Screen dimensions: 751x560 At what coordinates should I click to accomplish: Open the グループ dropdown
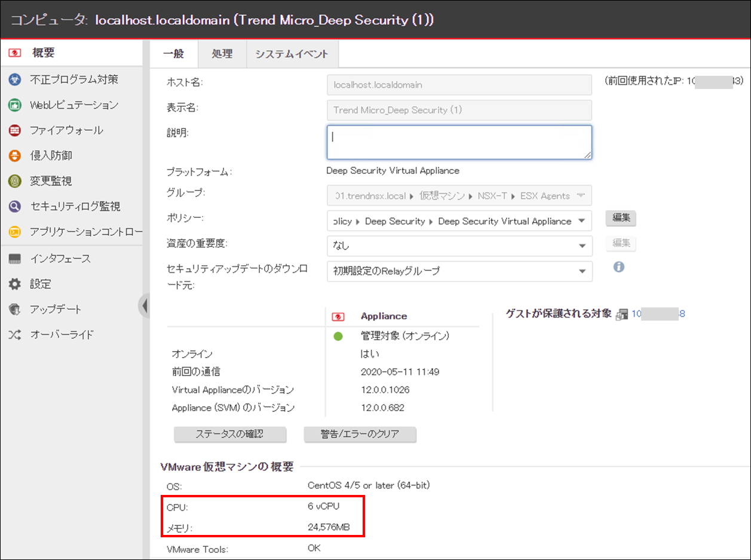coord(459,196)
